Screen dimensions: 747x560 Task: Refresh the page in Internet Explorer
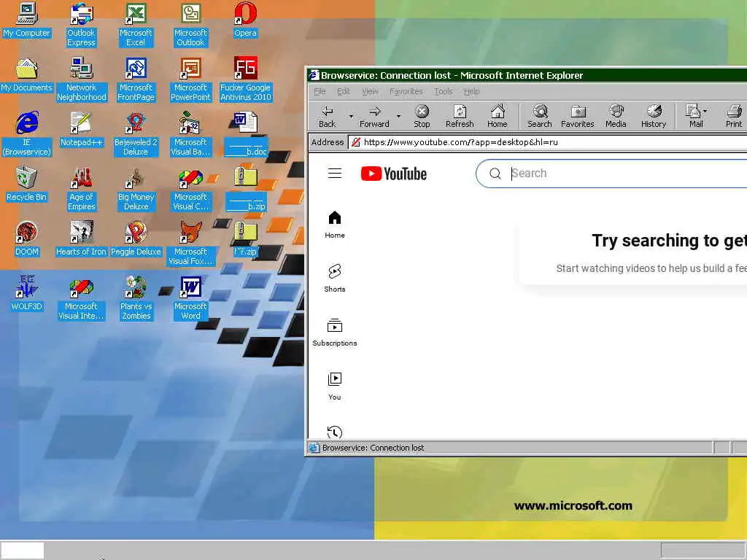(x=460, y=116)
